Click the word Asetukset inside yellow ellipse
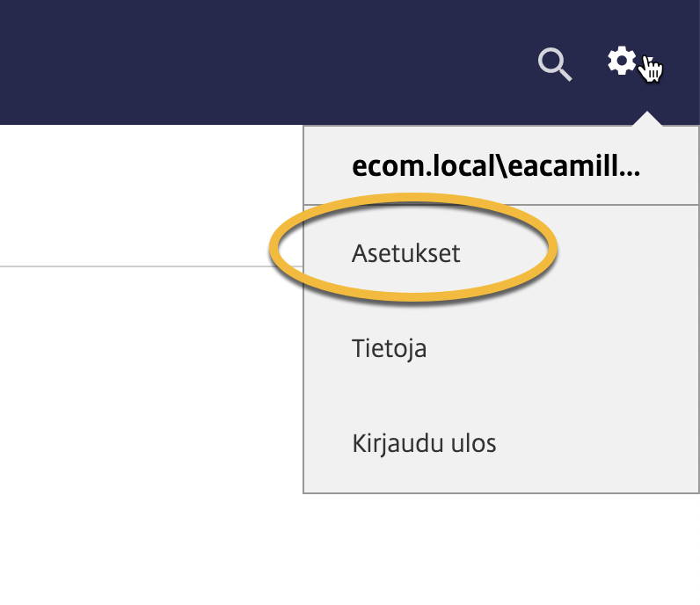Screen dimensions: 700x605 (405, 253)
